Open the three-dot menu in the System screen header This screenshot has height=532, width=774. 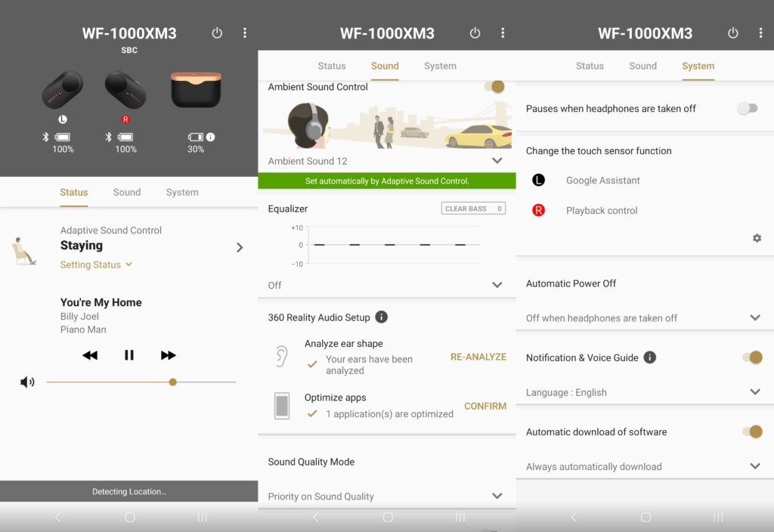(x=760, y=33)
